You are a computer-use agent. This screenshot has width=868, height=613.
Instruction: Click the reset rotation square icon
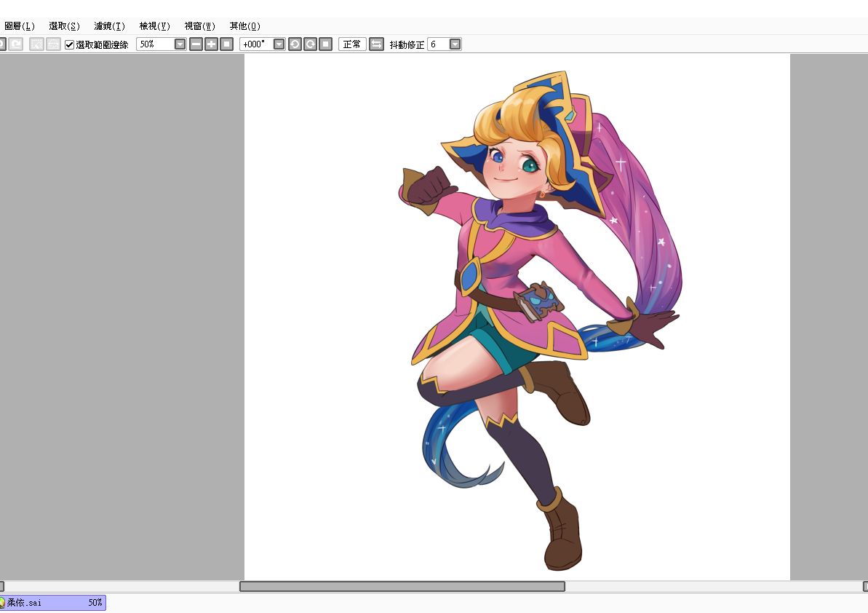(x=325, y=44)
